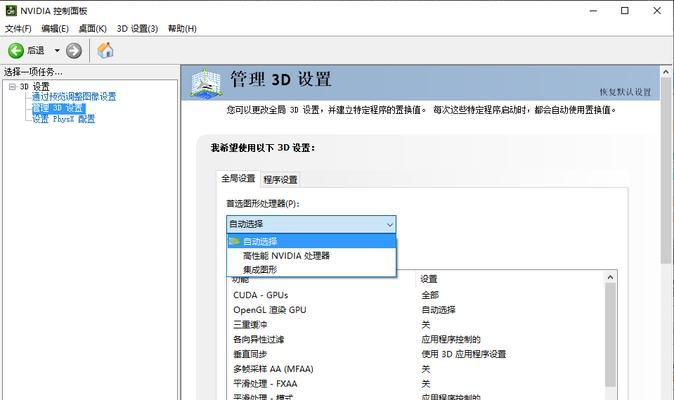Close the 首选图形处理器 combo box arrow
This screenshot has height=400, width=674.
[x=389, y=224]
